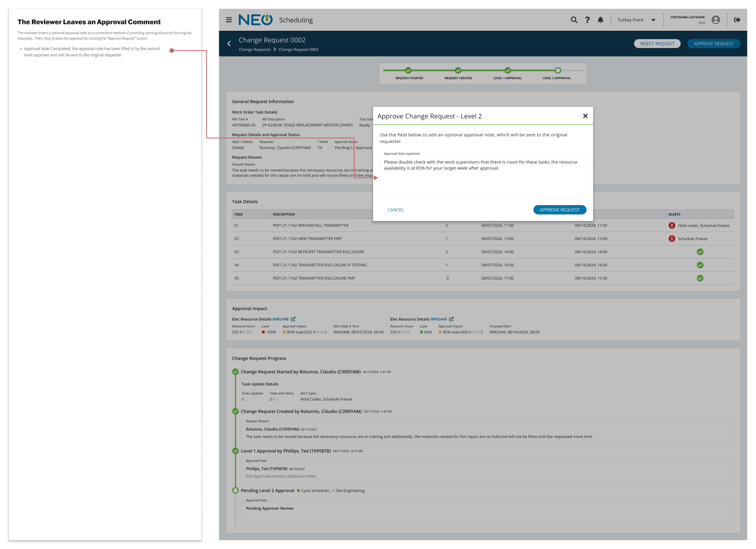
Task: Select the Request Created progress step
Action: 458,71
